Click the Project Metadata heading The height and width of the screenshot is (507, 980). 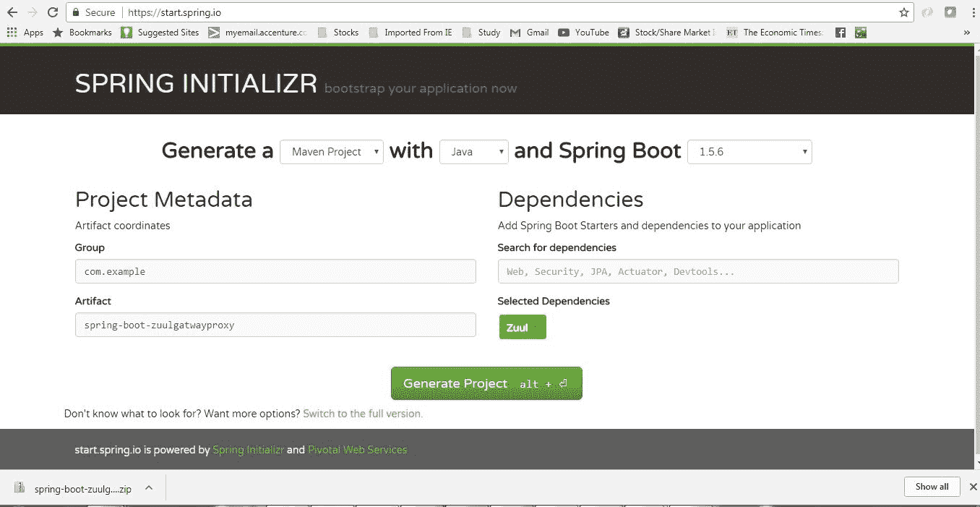[164, 200]
